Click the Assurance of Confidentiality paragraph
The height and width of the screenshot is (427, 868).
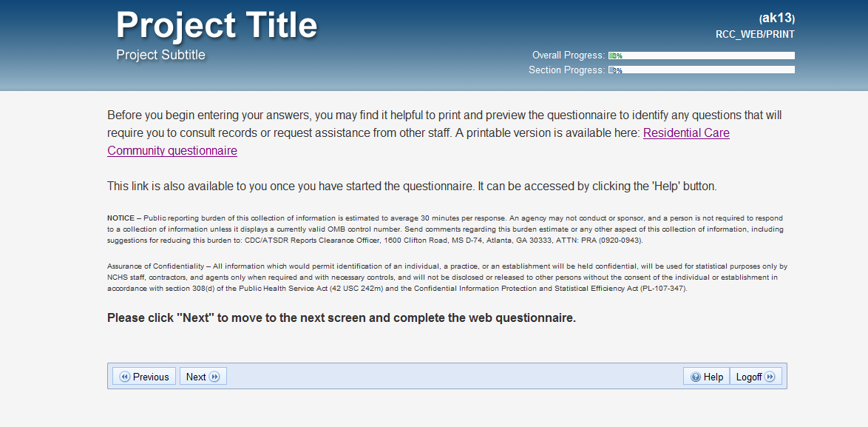click(447, 278)
